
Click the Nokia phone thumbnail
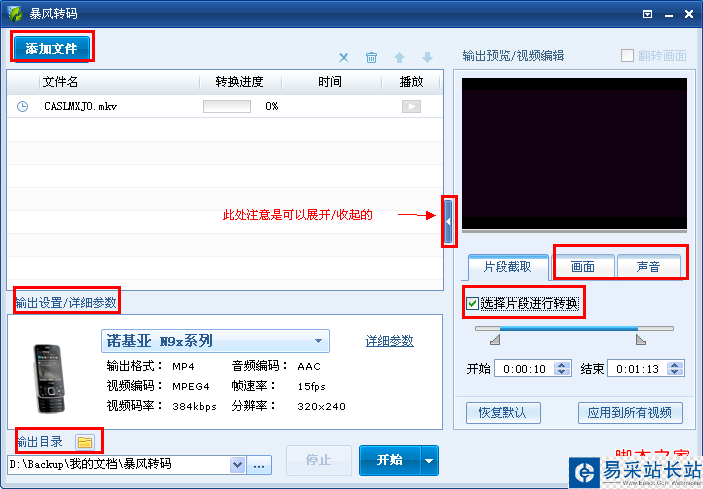pyautogui.click(x=50, y=378)
